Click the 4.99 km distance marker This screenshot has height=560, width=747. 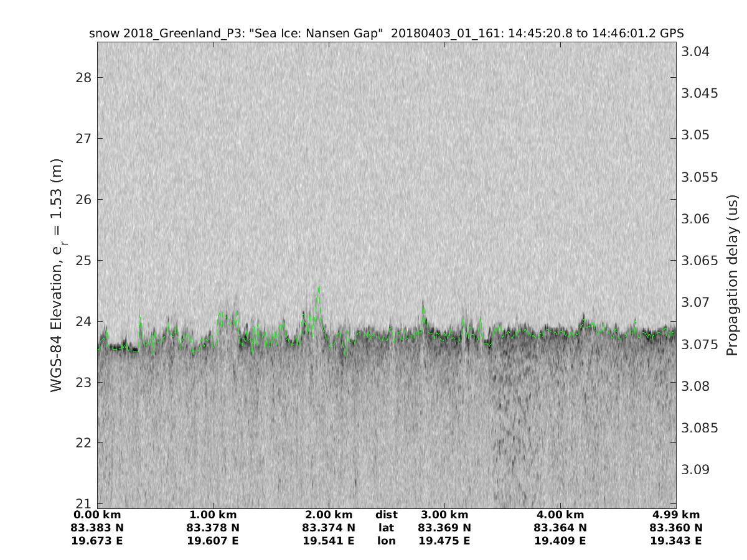676,515
